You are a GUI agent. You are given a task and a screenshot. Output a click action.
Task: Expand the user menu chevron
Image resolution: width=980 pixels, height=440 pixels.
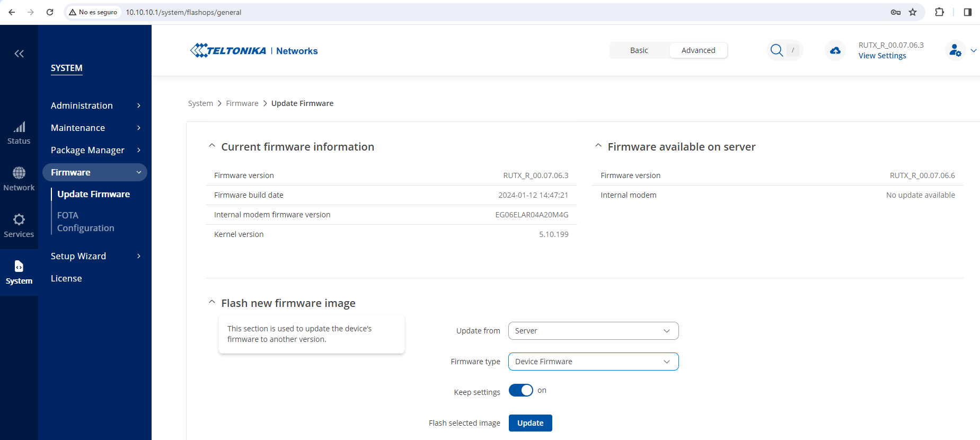[x=974, y=51]
